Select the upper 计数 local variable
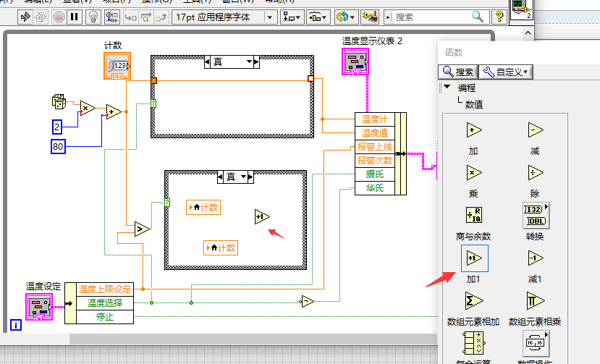Screen dimensions: 600x364 coord(203,208)
